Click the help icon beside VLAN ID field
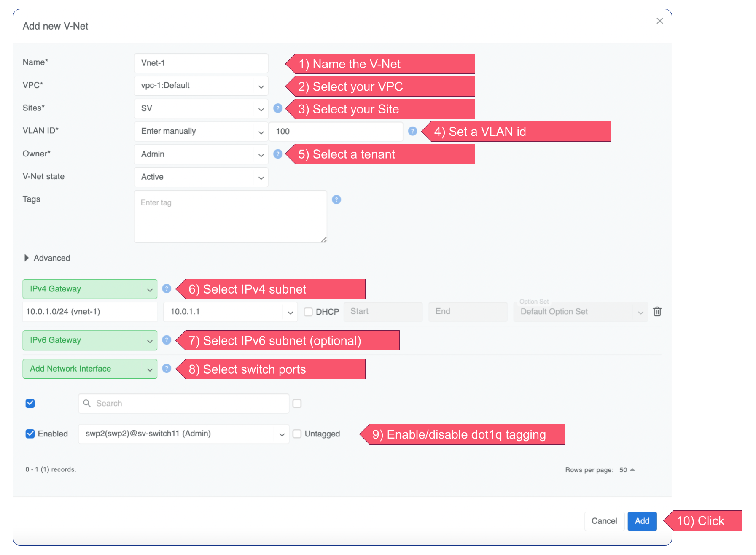This screenshot has height=555, width=756. tap(412, 131)
